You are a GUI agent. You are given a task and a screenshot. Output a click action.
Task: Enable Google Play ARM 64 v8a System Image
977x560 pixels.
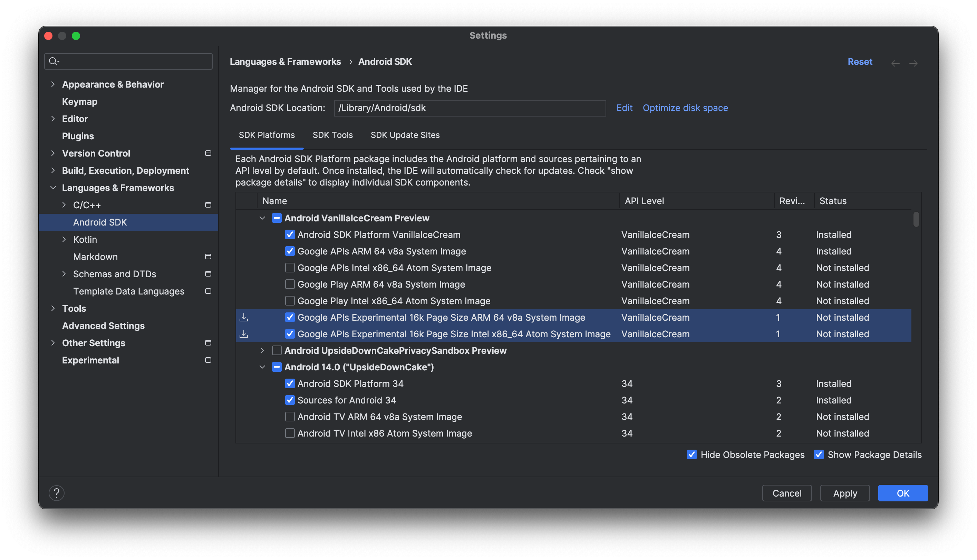click(289, 283)
